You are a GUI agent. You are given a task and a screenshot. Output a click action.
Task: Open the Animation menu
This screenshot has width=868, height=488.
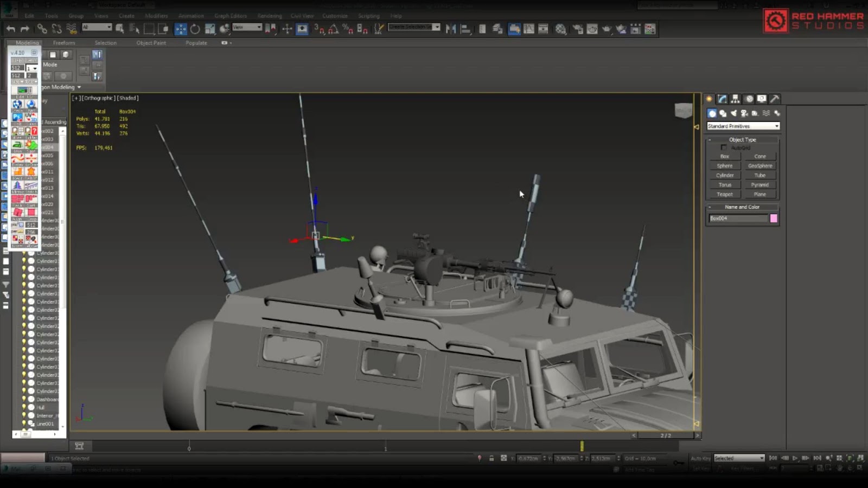pos(191,16)
